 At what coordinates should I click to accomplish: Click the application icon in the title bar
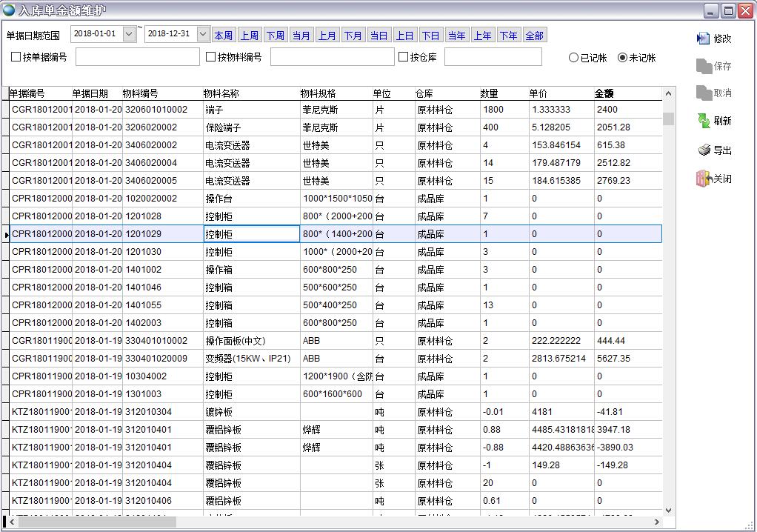pyautogui.click(x=9, y=10)
